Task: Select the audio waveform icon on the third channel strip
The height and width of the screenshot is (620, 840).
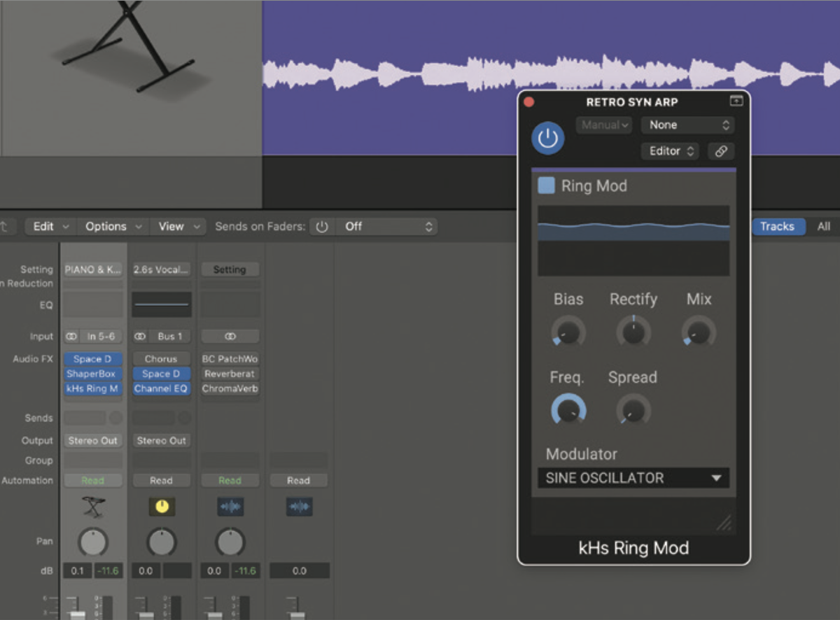Action: pos(230,507)
